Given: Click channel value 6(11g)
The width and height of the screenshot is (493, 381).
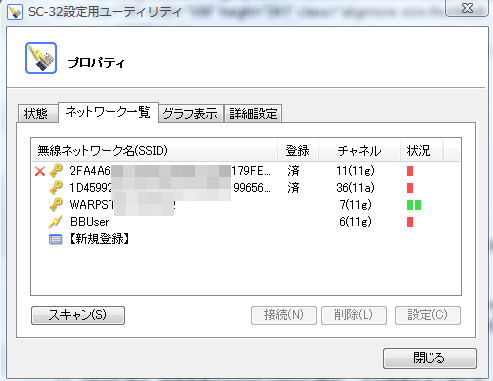Looking at the screenshot, I should point(355,222).
